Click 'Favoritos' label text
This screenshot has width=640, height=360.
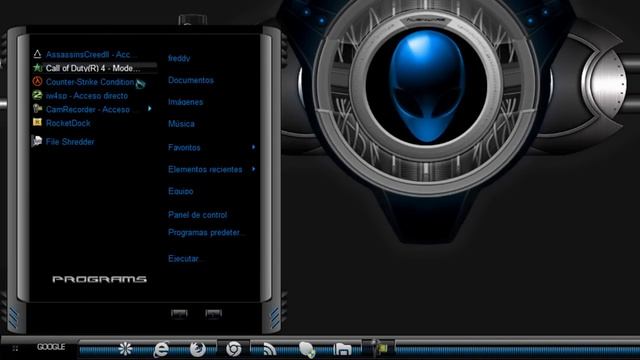pyautogui.click(x=184, y=147)
